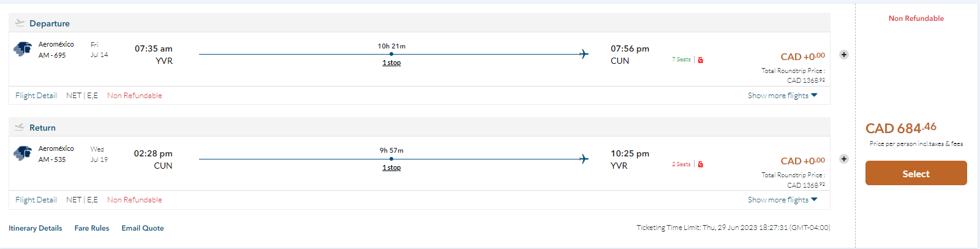Click the Aeroméxico logo on departure flight

click(23, 49)
